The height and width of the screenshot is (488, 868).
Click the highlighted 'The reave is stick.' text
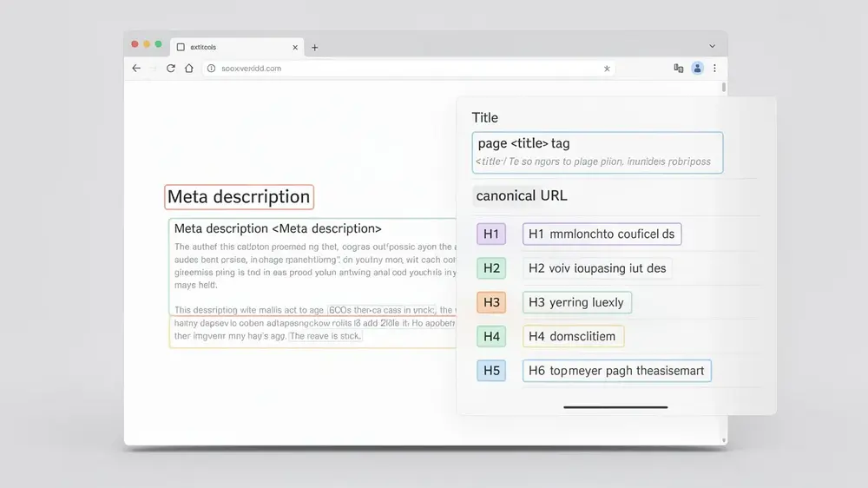point(325,336)
